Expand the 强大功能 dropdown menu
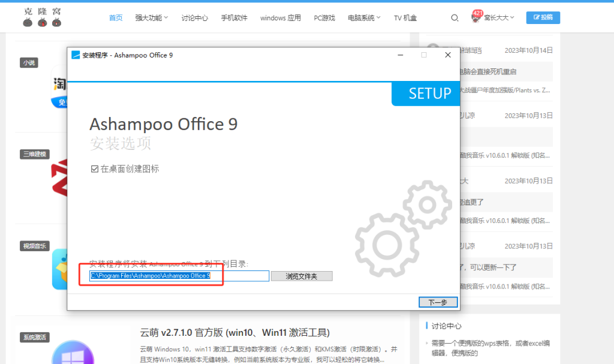The height and width of the screenshot is (364, 614). (x=151, y=17)
